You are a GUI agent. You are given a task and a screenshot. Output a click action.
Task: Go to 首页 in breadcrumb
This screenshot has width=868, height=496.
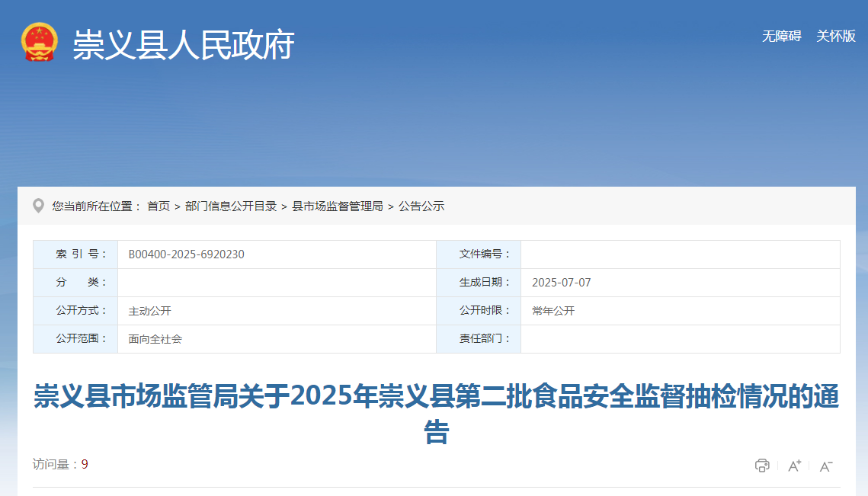(159, 206)
